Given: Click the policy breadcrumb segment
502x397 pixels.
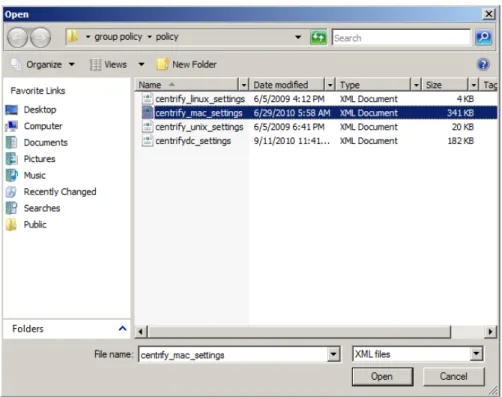Looking at the screenshot, I should [x=167, y=37].
